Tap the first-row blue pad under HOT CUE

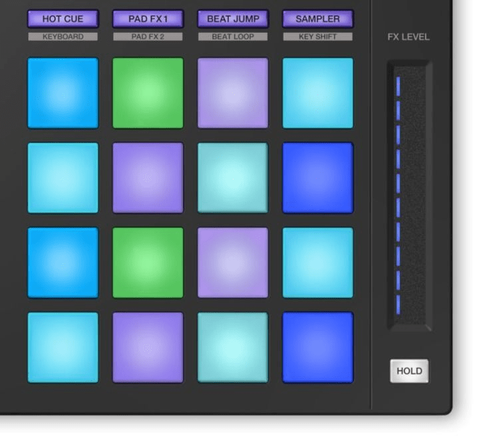[63, 93]
